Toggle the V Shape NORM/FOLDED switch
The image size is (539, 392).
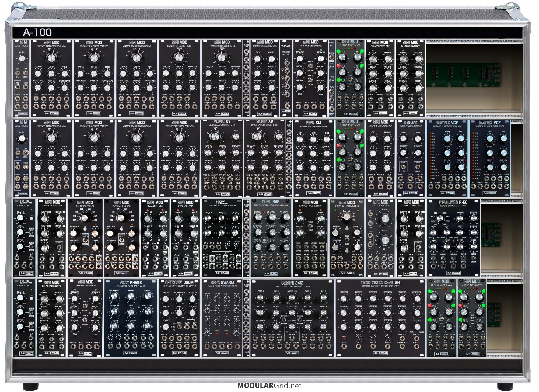[x=418, y=167]
